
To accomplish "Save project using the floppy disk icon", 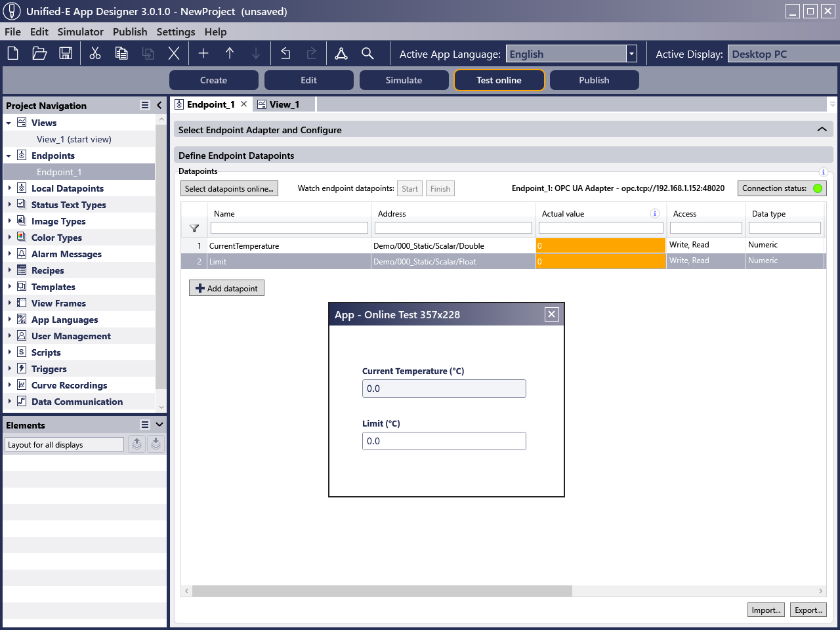I will pyautogui.click(x=66, y=54).
